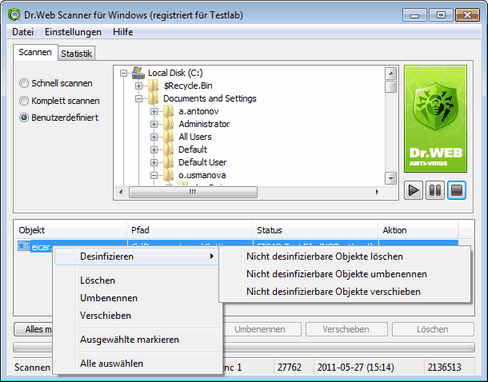Expand the a.antonov tree node
The height and width of the screenshot is (382, 488).
coord(154,111)
